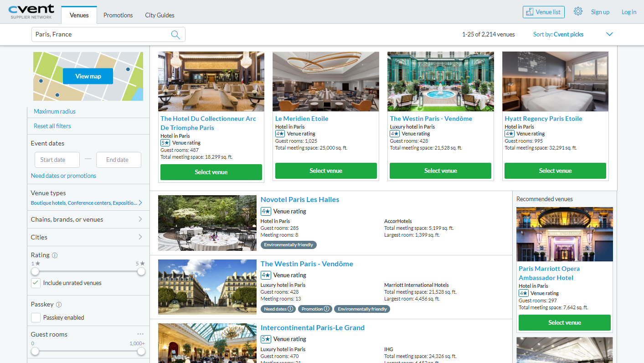Click the Rating info icon
644x363 pixels.
pos(55,255)
